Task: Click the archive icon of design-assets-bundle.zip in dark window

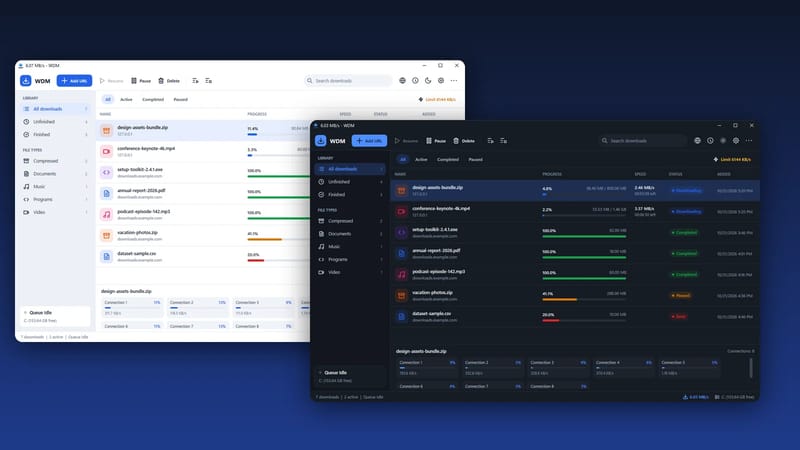Action: (402, 191)
